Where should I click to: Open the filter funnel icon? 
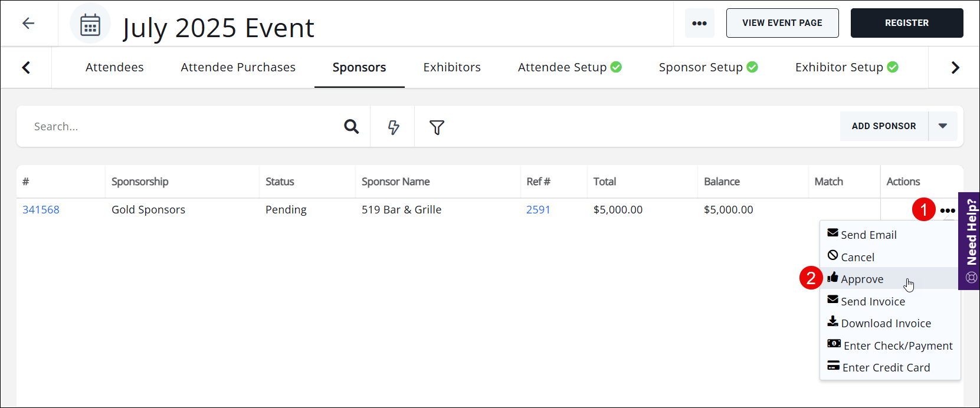click(436, 126)
